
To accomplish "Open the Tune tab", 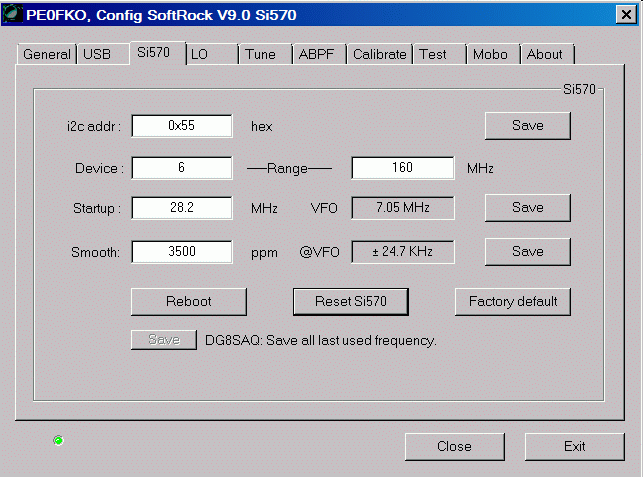I will tap(266, 54).
